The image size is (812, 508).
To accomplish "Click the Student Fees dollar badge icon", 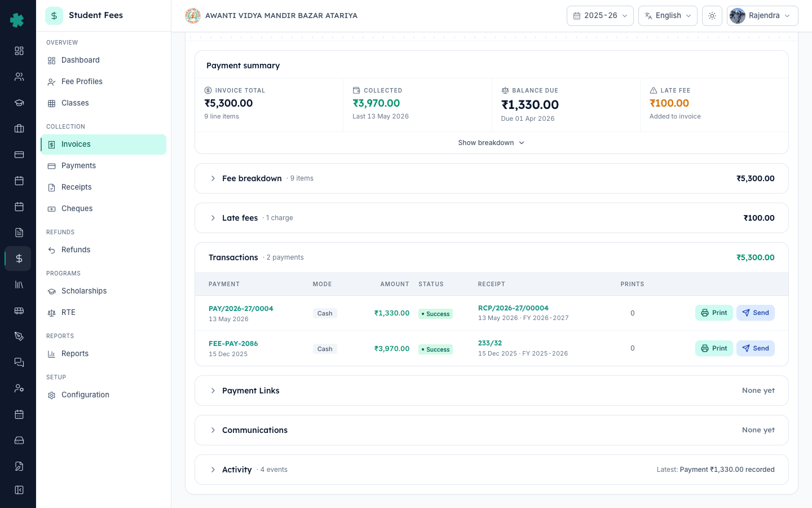I will 54,16.
